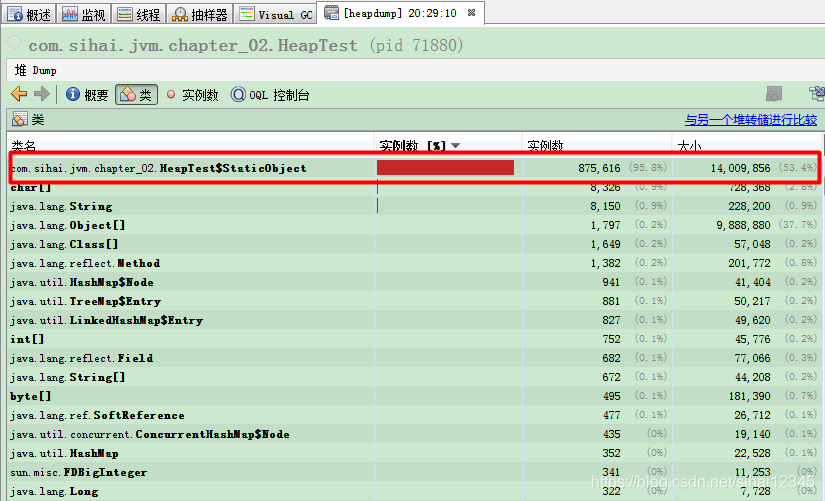Select the java.util.TreeMap$Entry row
The height and width of the screenshot is (501, 825).
click(x=415, y=301)
